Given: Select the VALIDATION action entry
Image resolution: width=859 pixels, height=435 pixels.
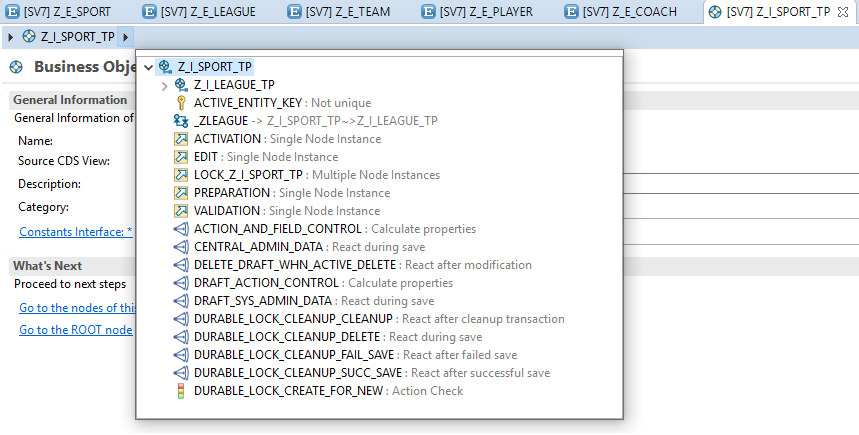Looking at the screenshot, I should [x=287, y=211].
